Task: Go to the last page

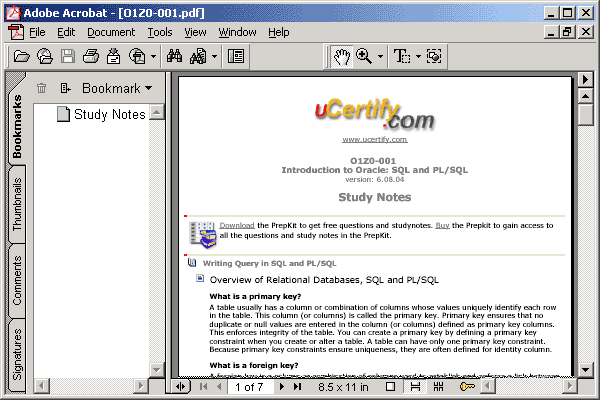Action: click(298, 387)
